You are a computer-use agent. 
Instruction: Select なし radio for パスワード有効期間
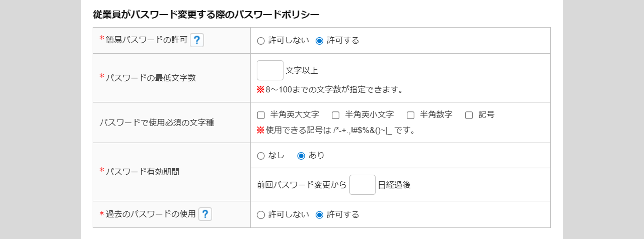[261, 156]
